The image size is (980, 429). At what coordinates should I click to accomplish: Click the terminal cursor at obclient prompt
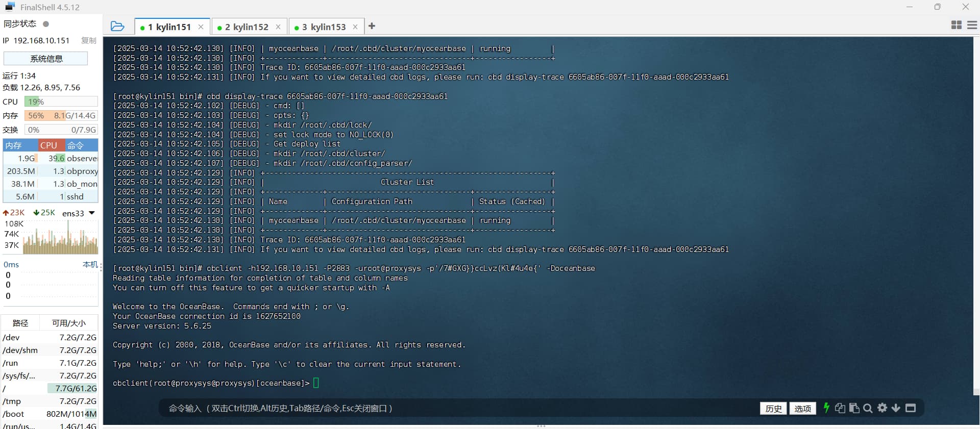(x=316, y=383)
